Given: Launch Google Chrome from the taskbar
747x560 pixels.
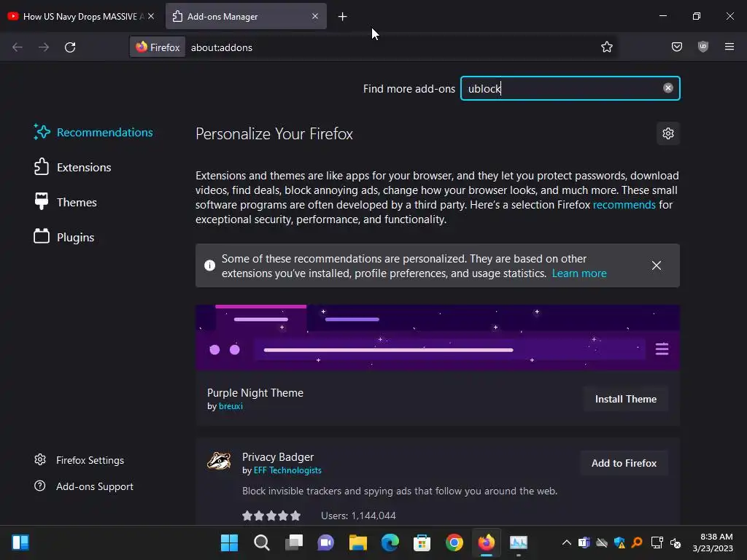Looking at the screenshot, I should [454, 542].
